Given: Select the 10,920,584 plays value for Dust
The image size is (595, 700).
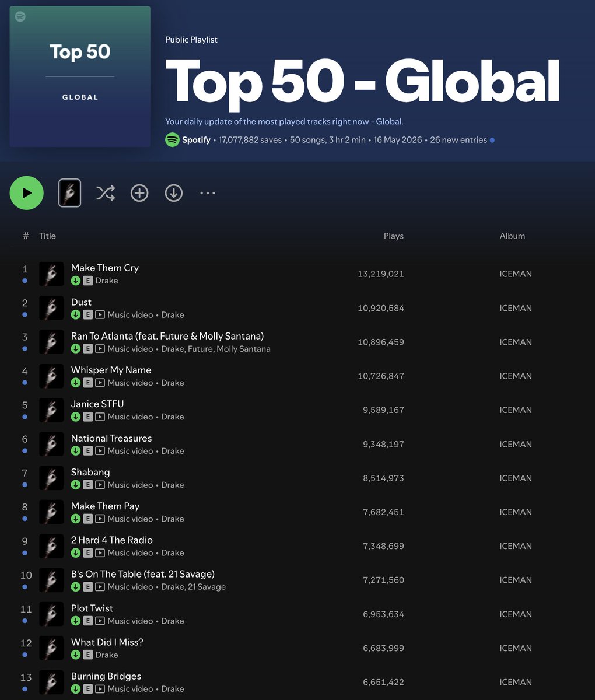Looking at the screenshot, I should (381, 308).
